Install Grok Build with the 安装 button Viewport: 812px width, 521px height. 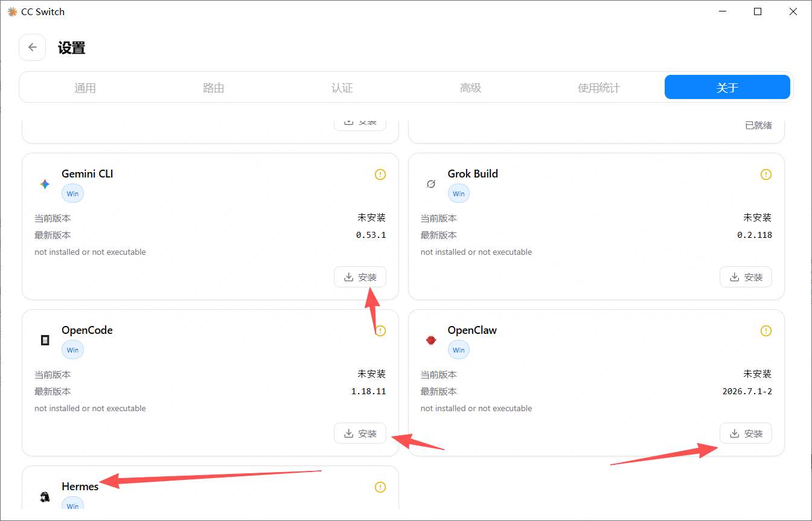click(x=746, y=277)
